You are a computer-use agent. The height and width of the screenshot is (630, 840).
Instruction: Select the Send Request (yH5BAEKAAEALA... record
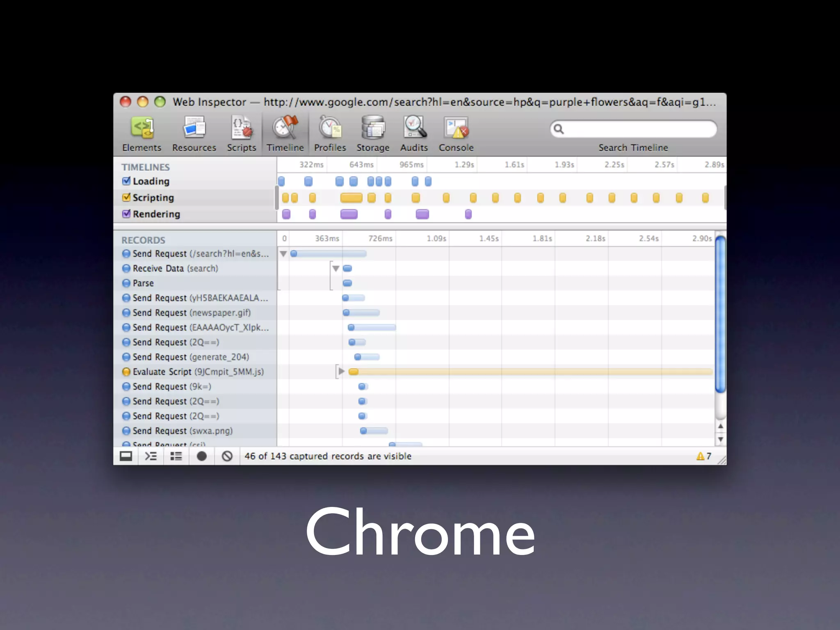(195, 298)
